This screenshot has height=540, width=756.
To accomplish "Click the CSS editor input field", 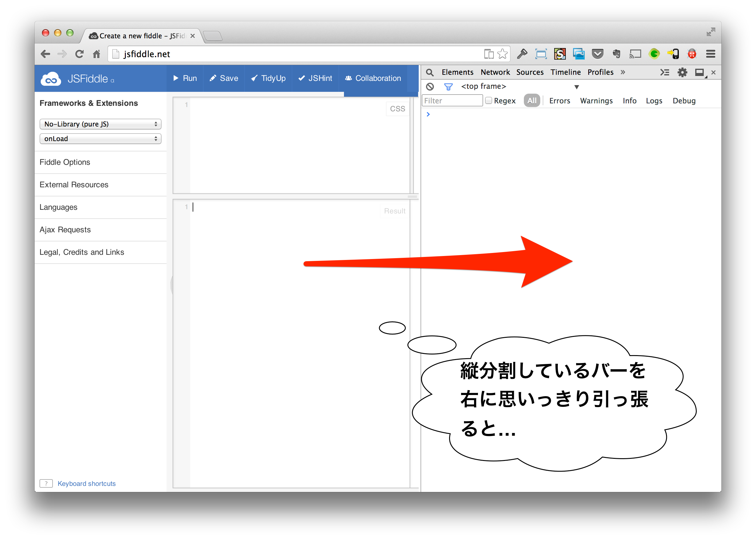I will (x=292, y=145).
